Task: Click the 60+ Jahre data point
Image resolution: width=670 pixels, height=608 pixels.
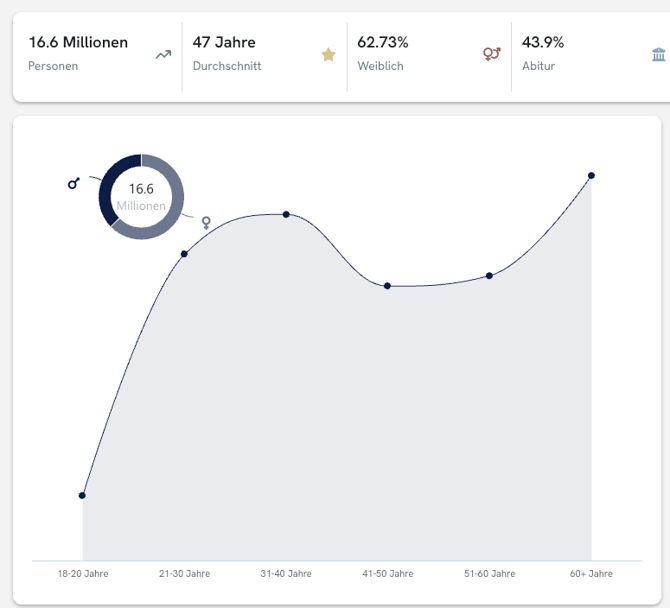Action: click(591, 176)
